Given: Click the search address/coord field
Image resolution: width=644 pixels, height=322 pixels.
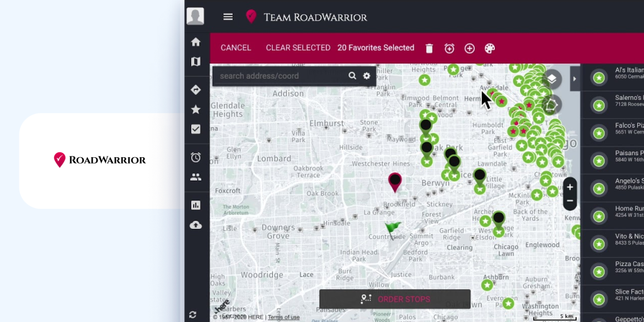Looking at the screenshot, I should [280, 76].
